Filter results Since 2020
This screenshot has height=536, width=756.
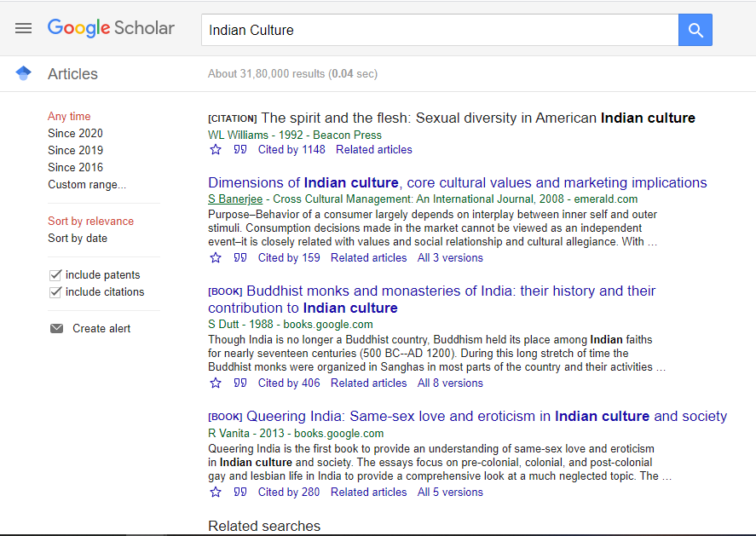75,133
